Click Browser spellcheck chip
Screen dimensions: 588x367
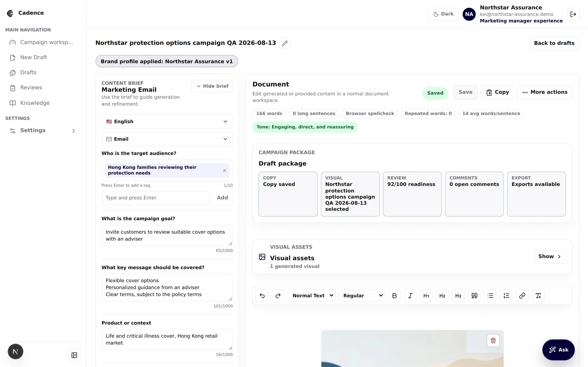point(370,114)
